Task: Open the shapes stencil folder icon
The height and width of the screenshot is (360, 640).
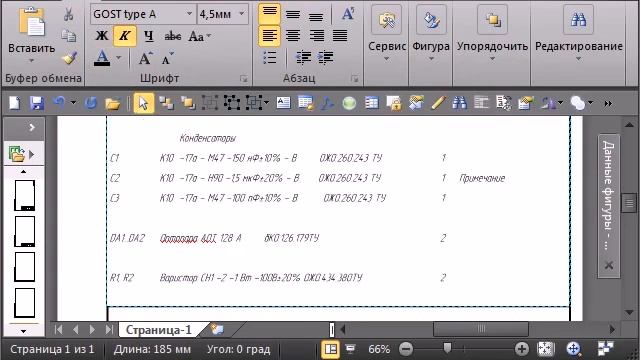Action: [x=17, y=154]
